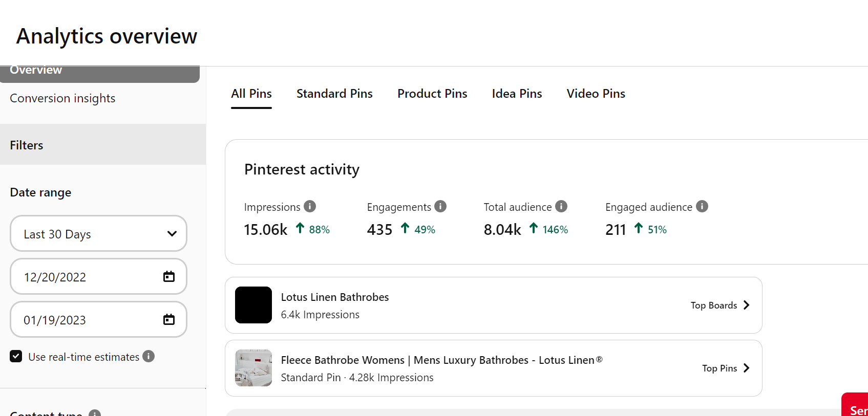Open Top Boards chevron arrow
This screenshot has height=416, width=868.
pyautogui.click(x=746, y=305)
